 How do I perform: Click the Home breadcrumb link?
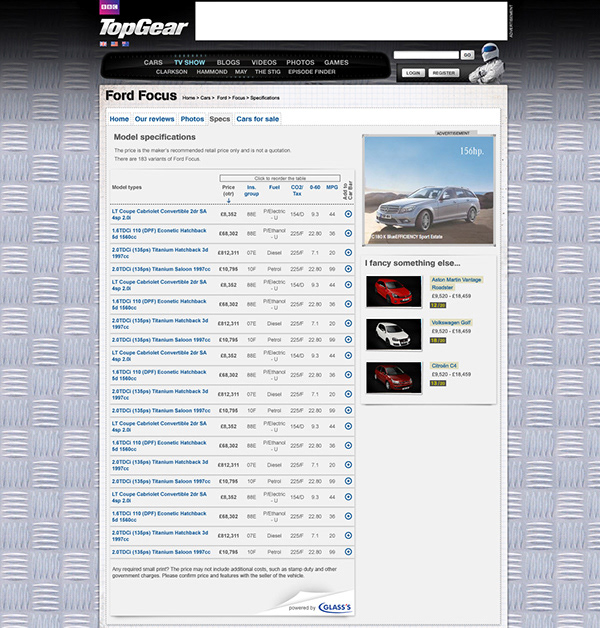click(188, 98)
